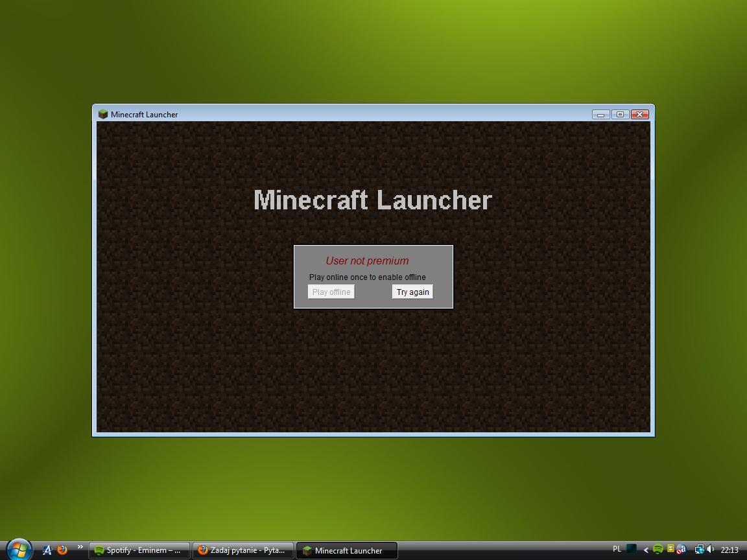This screenshot has height=560, width=747.
Task: Open the Spotify tray icon
Action: tap(658, 549)
